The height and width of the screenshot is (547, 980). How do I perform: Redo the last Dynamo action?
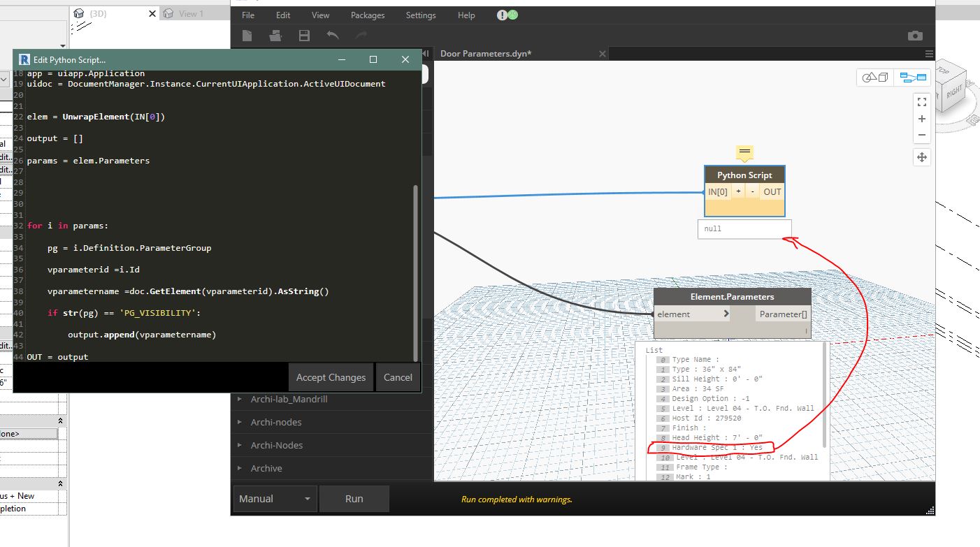[x=361, y=36]
